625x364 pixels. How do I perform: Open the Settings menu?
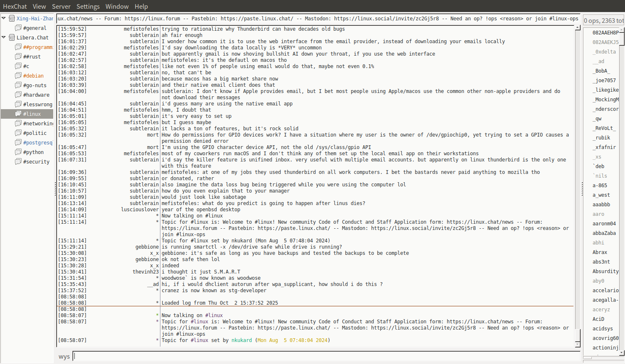pos(88,7)
